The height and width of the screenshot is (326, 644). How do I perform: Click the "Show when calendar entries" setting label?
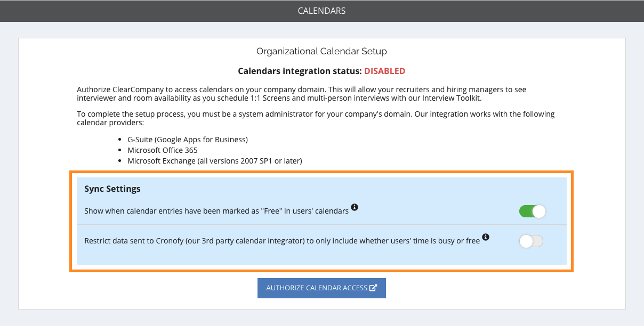(x=216, y=211)
